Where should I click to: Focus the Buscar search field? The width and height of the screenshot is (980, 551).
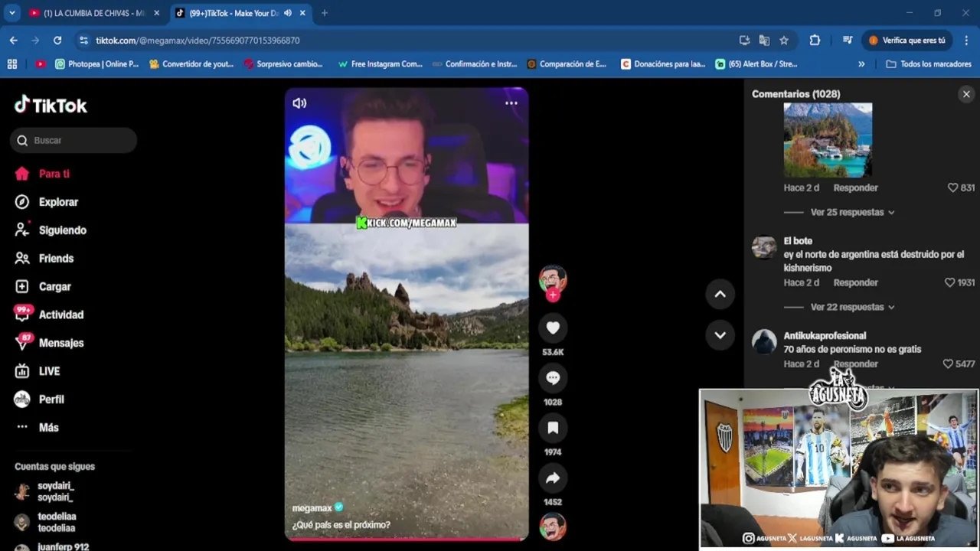click(x=73, y=140)
